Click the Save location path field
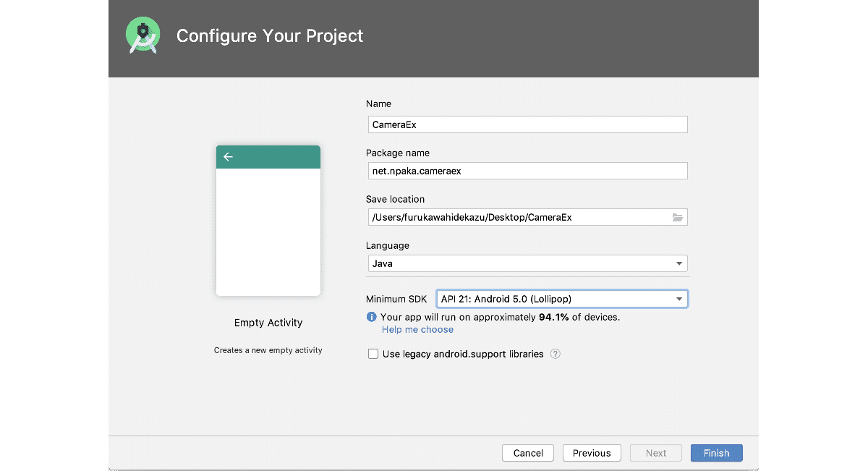868x471 pixels. (517, 217)
